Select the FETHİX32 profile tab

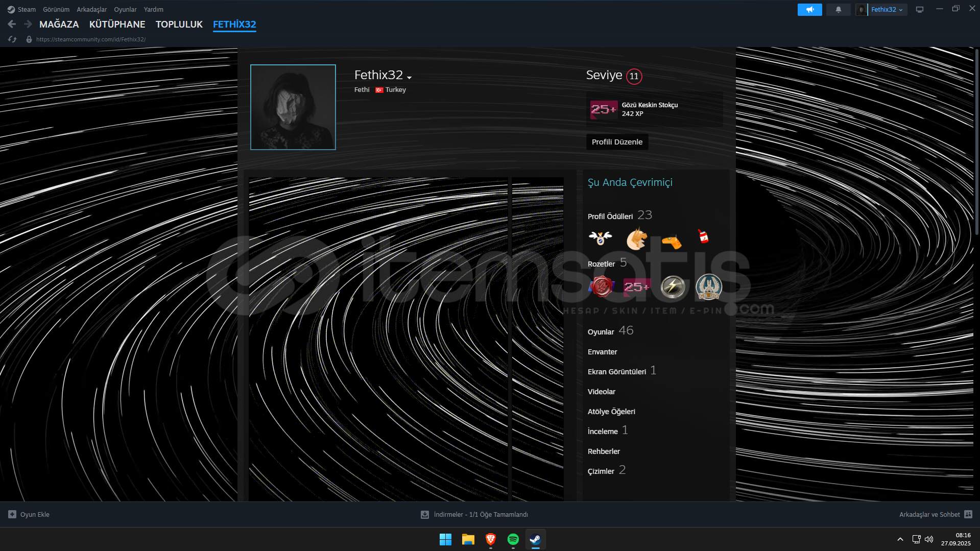[x=234, y=24]
